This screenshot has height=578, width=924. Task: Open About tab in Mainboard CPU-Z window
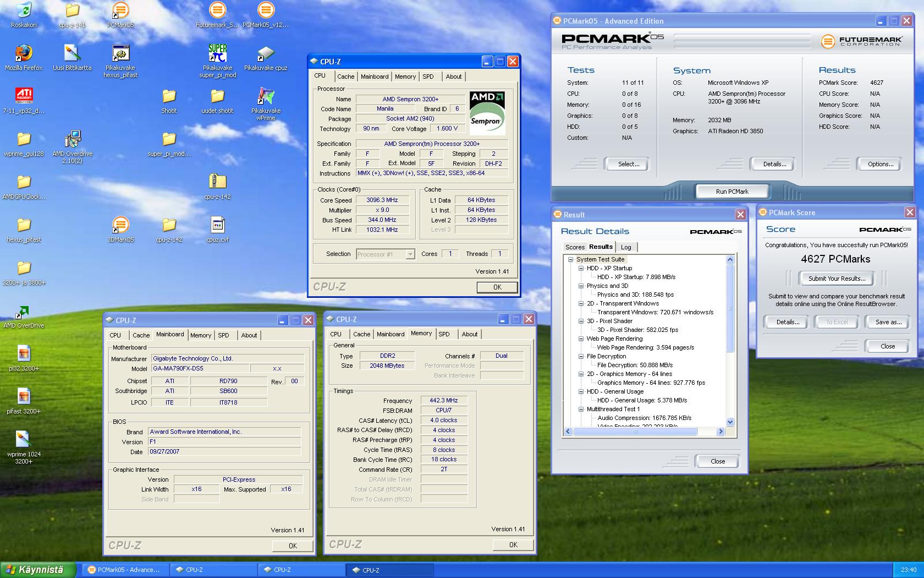click(x=249, y=335)
